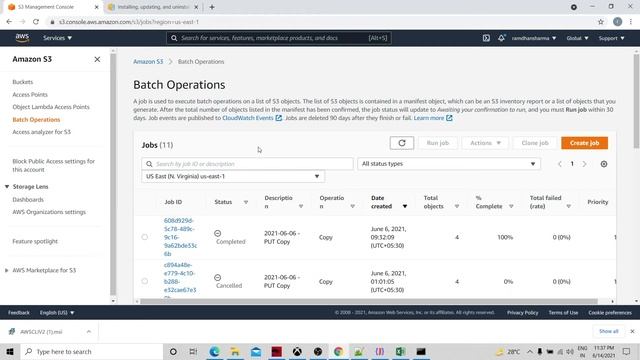Open the US East region selector
The height and width of the screenshot is (360, 640).
click(233, 176)
